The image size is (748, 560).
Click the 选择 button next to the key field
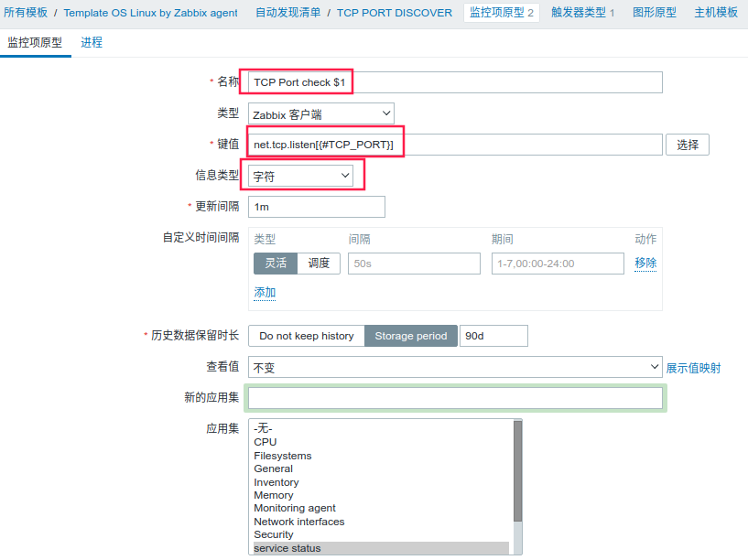click(x=688, y=144)
